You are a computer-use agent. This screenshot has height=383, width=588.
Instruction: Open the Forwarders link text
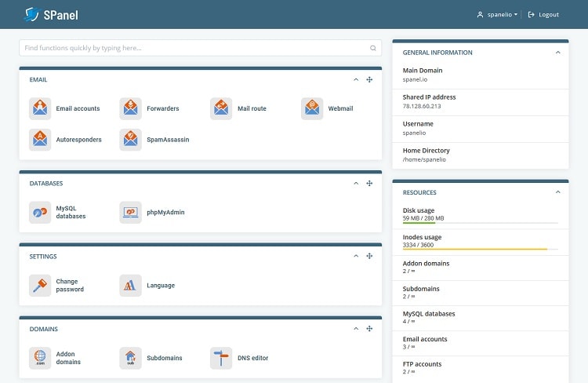pos(163,108)
